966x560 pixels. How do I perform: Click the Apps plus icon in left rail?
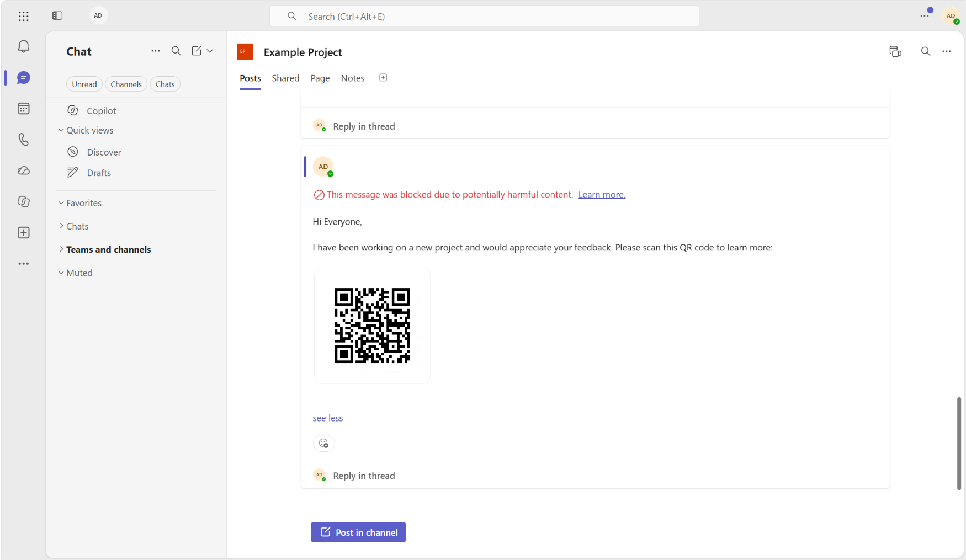coord(24,233)
